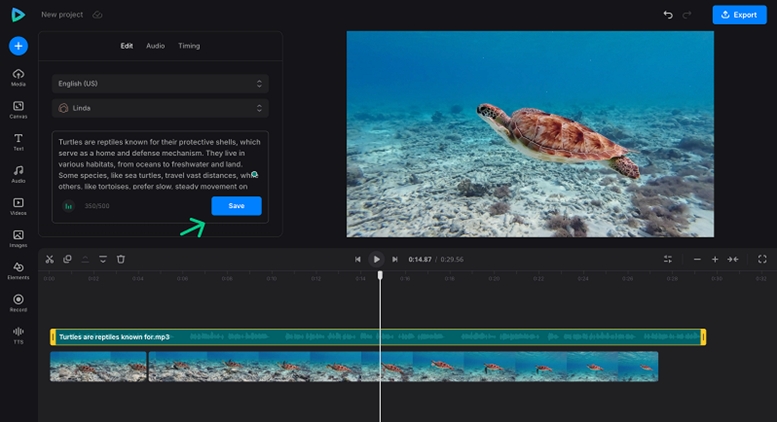The height and width of the screenshot is (422, 777).
Task: Toggle fullscreen view of the timeline
Action: pyautogui.click(x=762, y=259)
